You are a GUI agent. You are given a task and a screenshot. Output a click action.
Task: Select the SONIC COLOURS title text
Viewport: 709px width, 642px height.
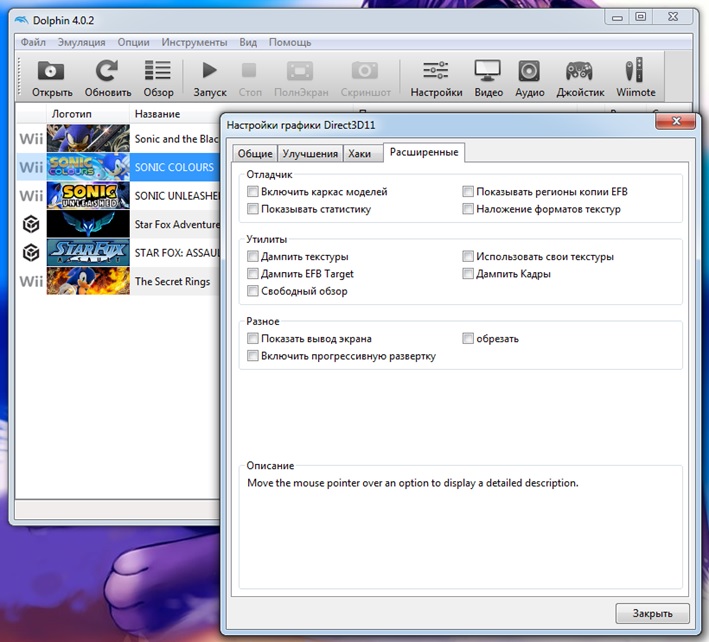click(174, 167)
